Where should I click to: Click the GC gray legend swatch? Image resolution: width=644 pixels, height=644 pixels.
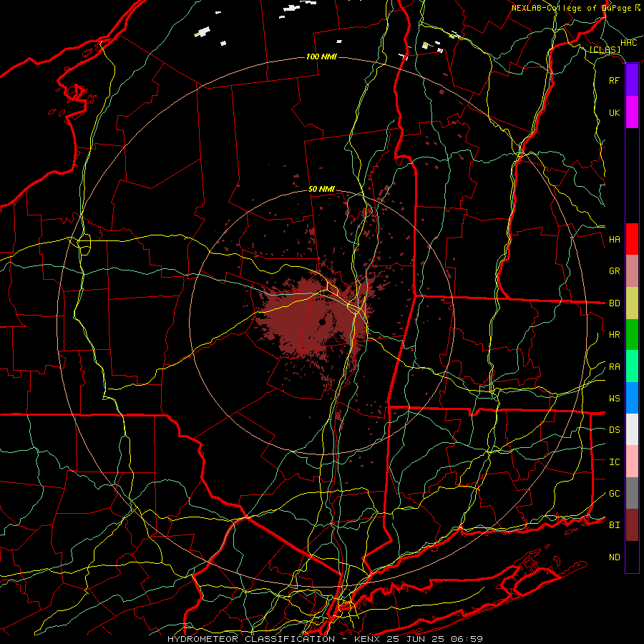pos(632,493)
